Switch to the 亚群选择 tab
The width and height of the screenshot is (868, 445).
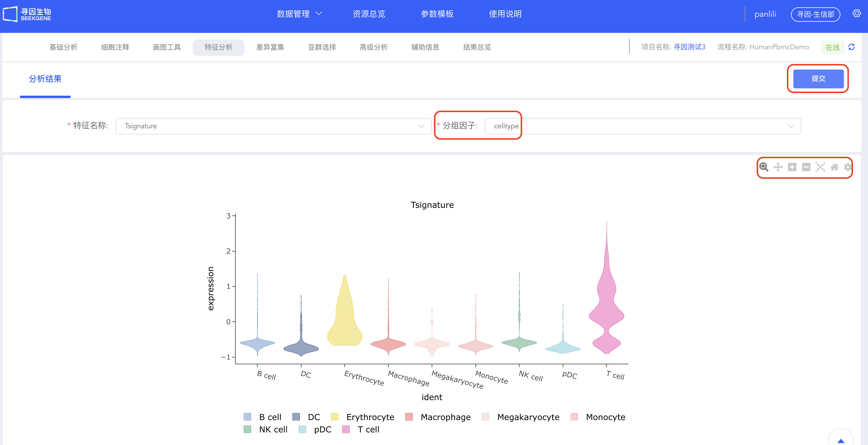[x=322, y=47]
